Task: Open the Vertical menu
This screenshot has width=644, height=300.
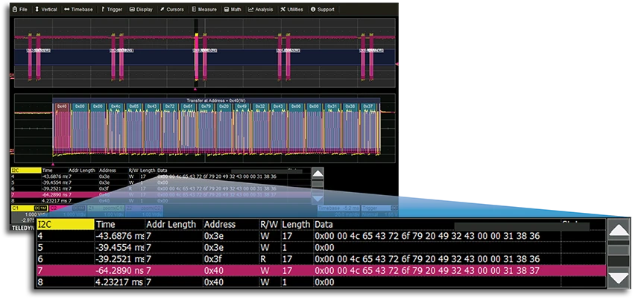Action: point(46,10)
